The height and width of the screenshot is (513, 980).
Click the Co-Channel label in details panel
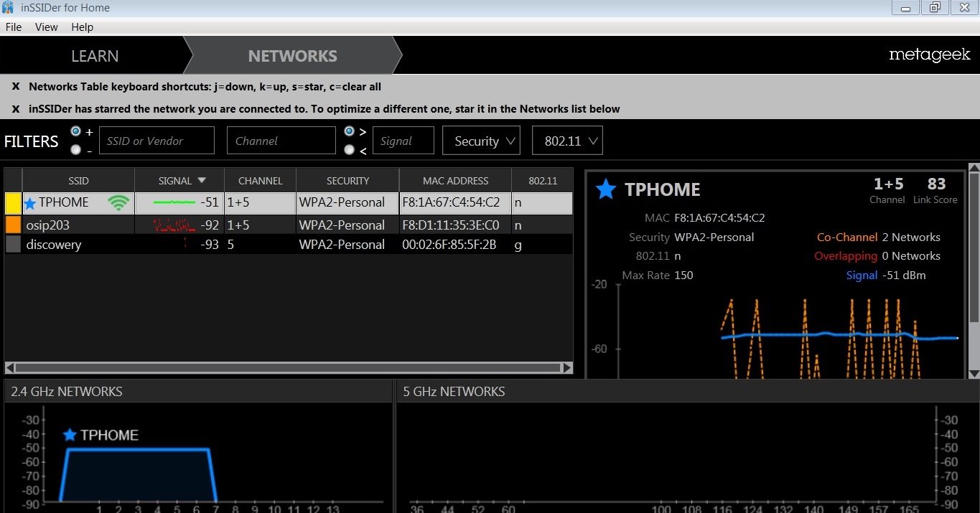coord(847,237)
